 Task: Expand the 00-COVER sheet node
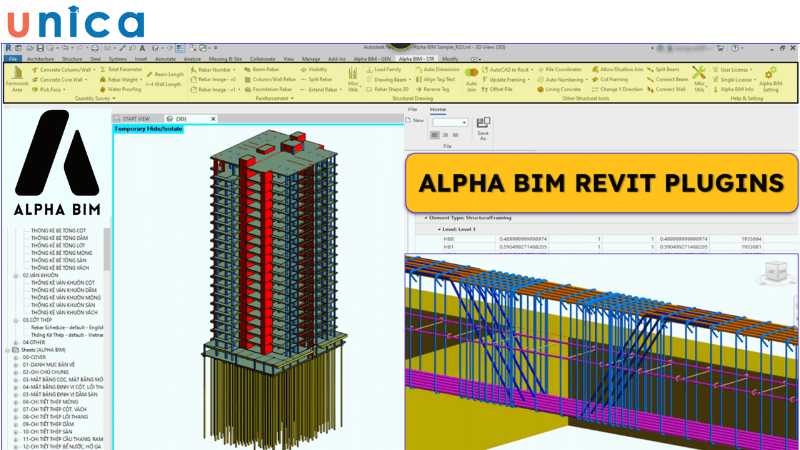16,358
